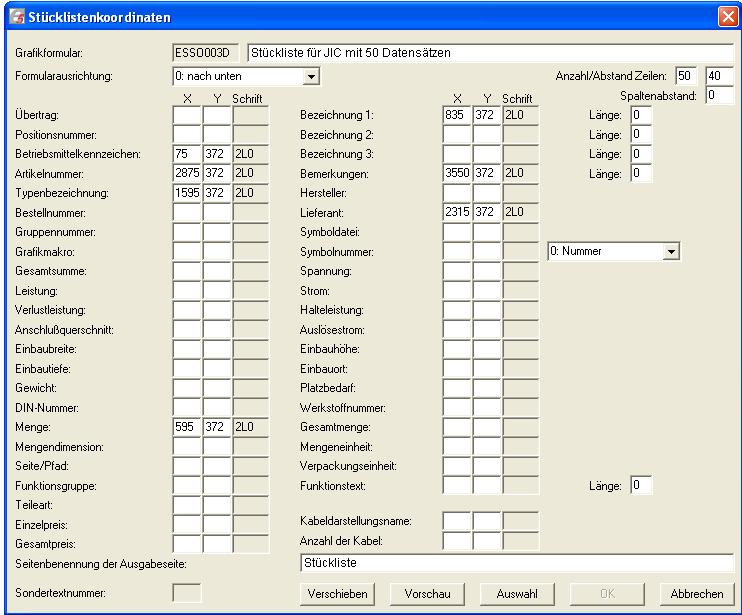Click the Funktionsgruppe X field
Screen dimensions: 742x615
(x=187, y=485)
